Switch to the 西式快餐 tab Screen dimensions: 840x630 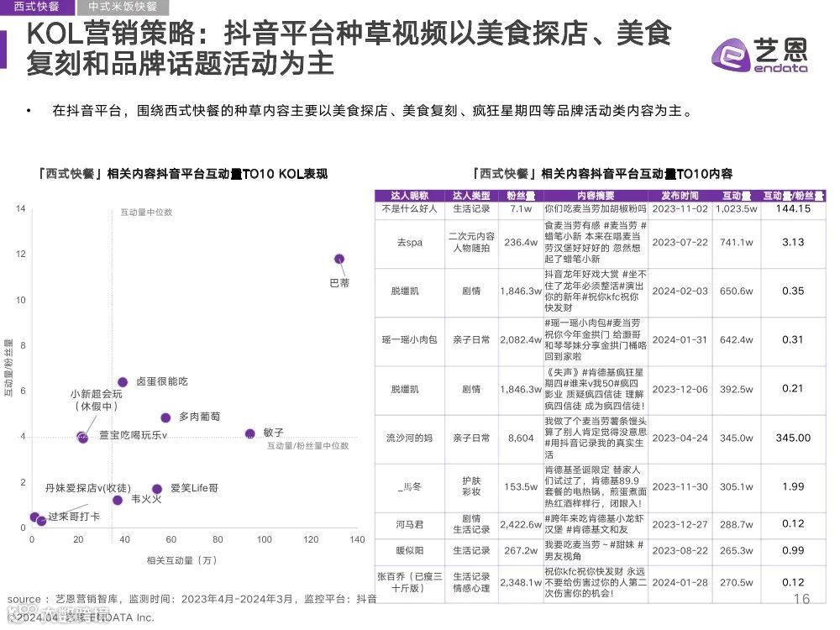click(36, 7)
